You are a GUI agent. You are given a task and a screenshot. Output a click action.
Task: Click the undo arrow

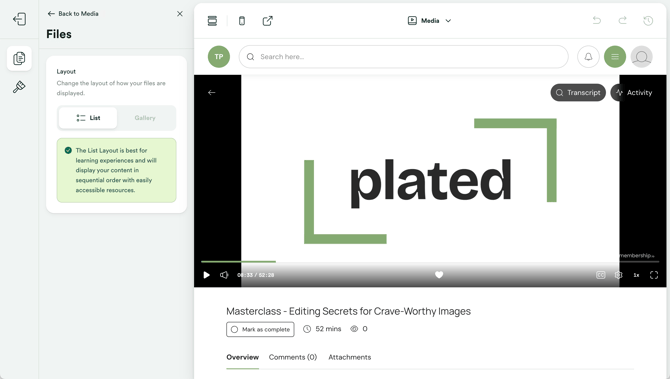pyautogui.click(x=597, y=20)
